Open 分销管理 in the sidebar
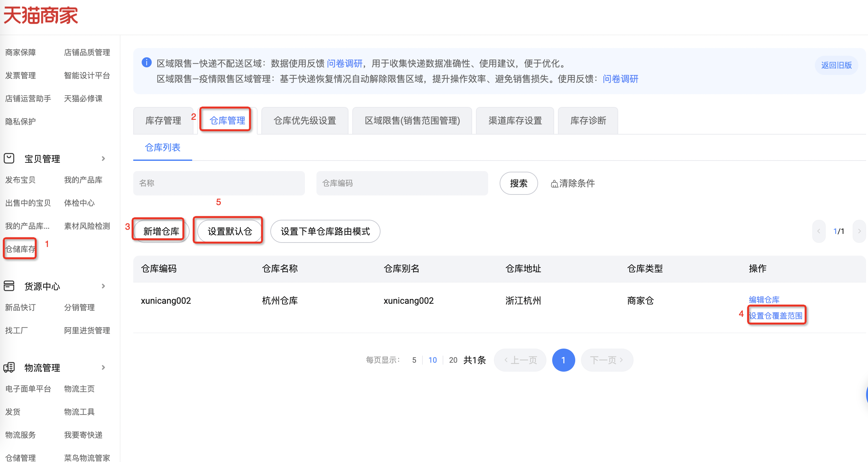 (79, 307)
